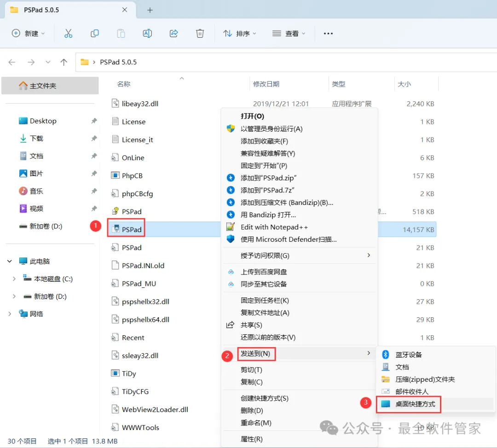Click the Delete trash icon in toolbar
This screenshot has height=448, width=497.
(200, 33)
